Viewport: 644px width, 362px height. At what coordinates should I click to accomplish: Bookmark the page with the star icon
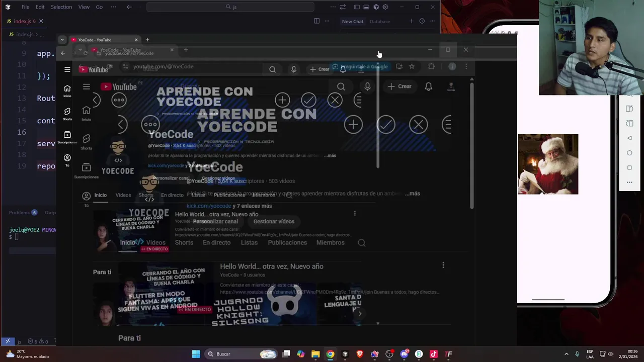[x=412, y=66]
